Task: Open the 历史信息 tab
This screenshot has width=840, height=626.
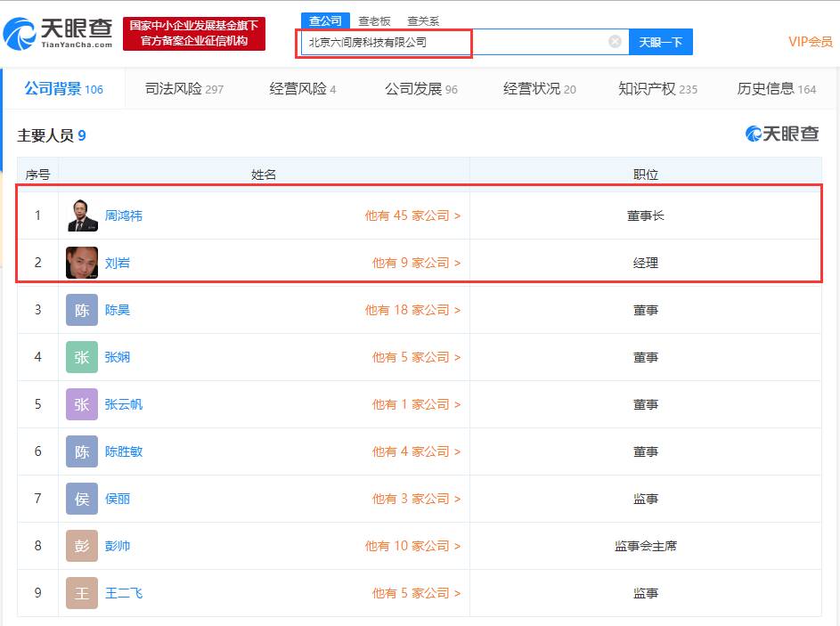Action: point(776,88)
